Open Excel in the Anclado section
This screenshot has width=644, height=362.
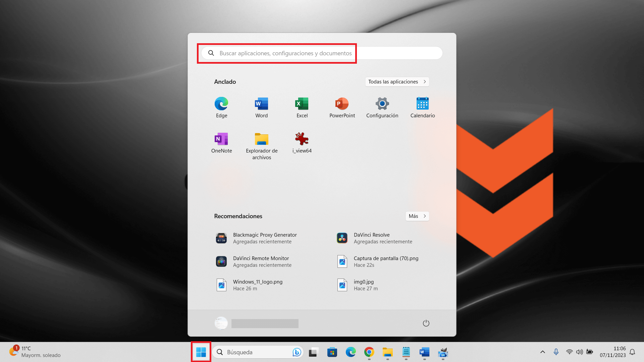pos(302,108)
